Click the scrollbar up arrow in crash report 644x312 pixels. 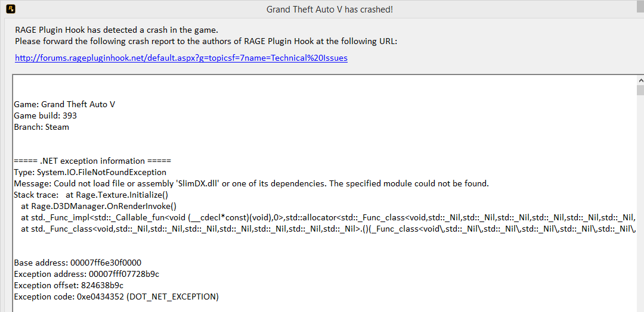click(x=640, y=80)
